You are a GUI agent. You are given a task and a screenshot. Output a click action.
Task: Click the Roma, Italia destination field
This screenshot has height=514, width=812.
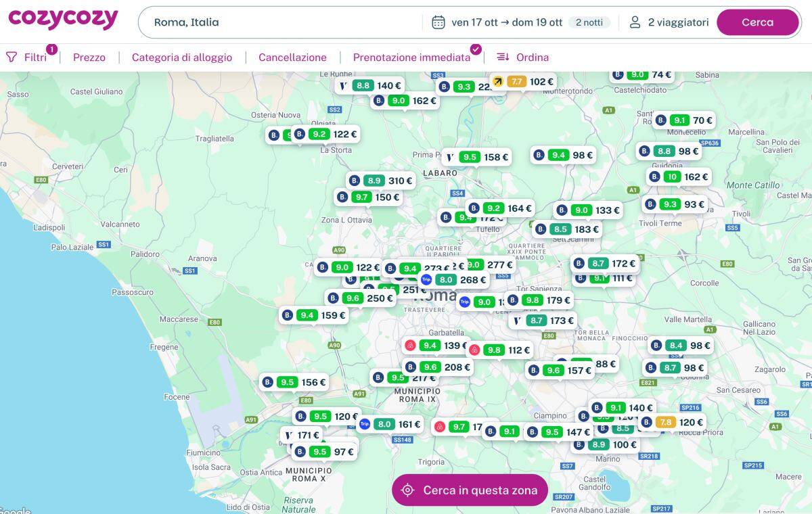click(284, 22)
